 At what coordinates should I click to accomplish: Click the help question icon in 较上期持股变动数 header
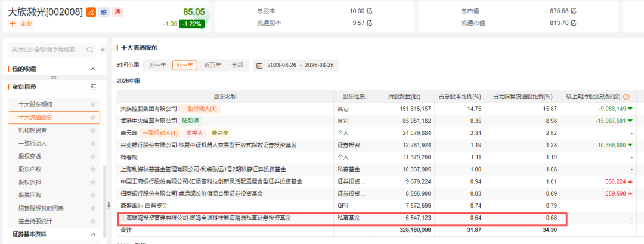tap(626, 97)
